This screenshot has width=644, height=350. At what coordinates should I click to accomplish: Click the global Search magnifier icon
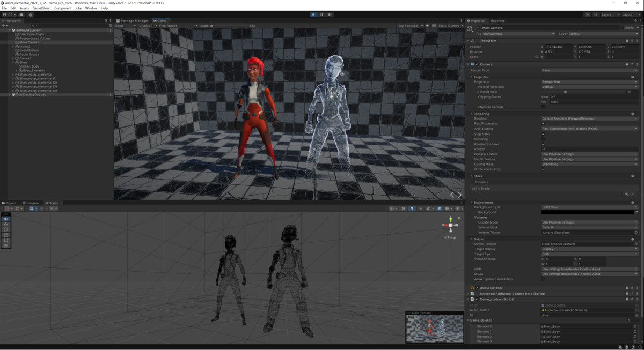tap(595, 14)
